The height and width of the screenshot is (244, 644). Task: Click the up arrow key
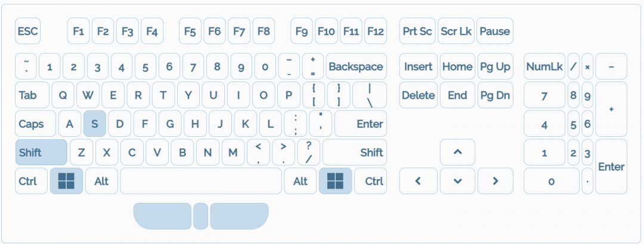click(x=457, y=152)
